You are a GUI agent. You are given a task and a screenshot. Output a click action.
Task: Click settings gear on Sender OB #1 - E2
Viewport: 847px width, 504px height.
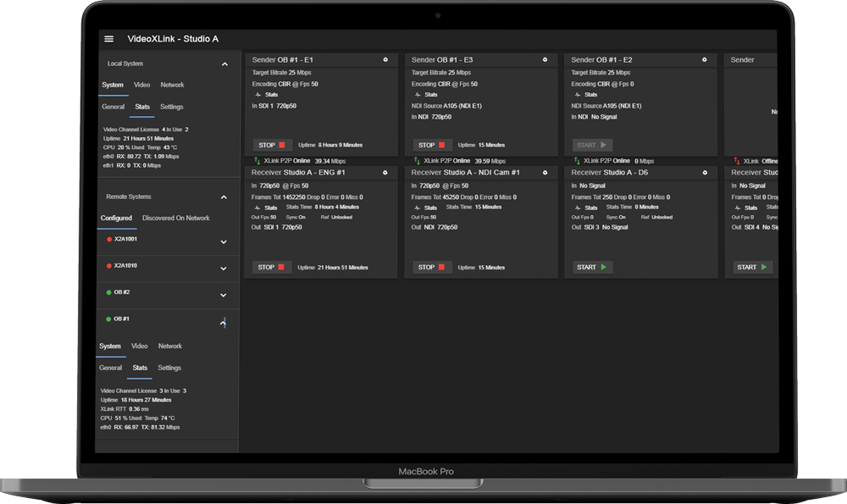pyautogui.click(x=704, y=60)
